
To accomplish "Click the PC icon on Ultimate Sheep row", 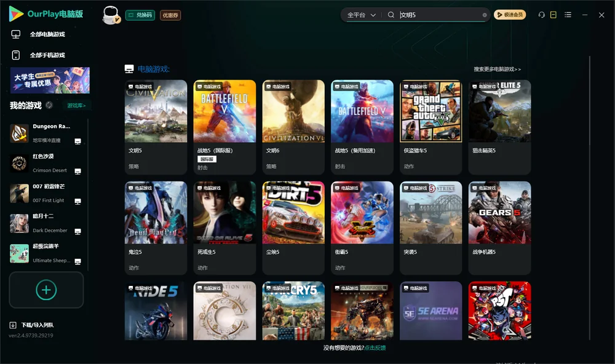I will 77,262.
